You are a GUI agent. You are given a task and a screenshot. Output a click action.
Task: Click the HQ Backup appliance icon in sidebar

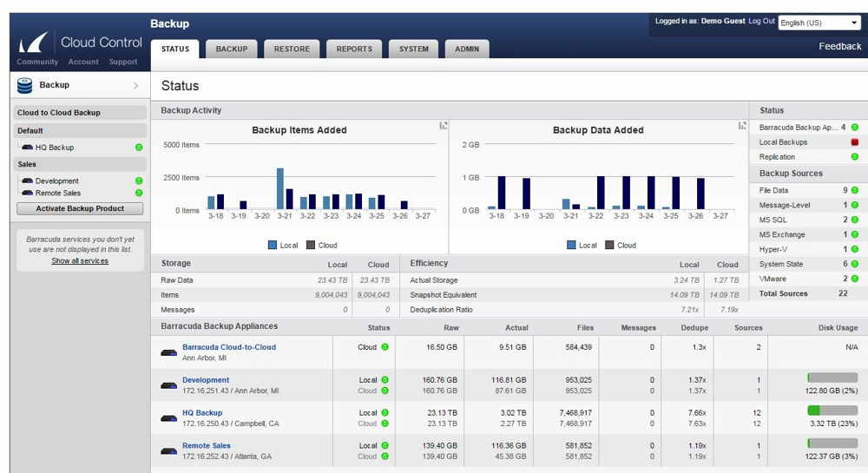27,148
